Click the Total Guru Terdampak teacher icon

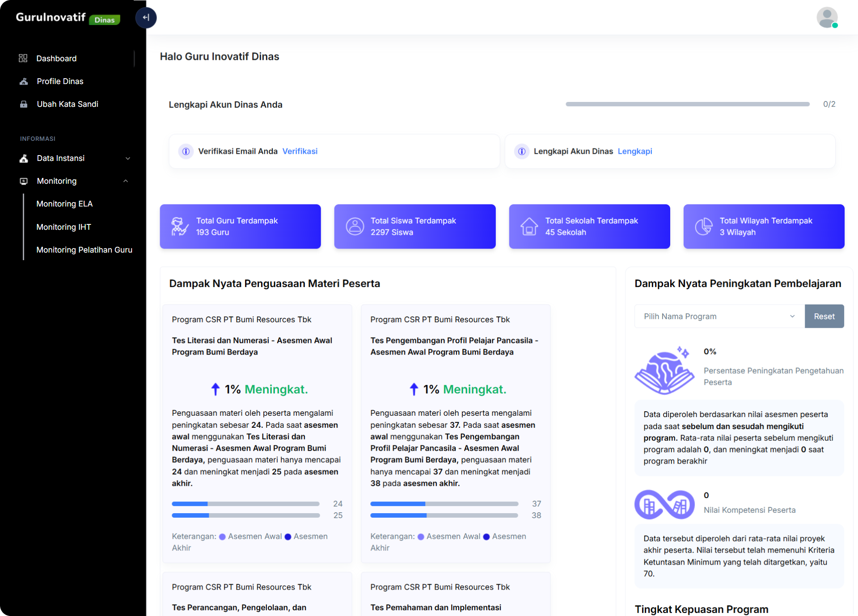(x=180, y=227)
